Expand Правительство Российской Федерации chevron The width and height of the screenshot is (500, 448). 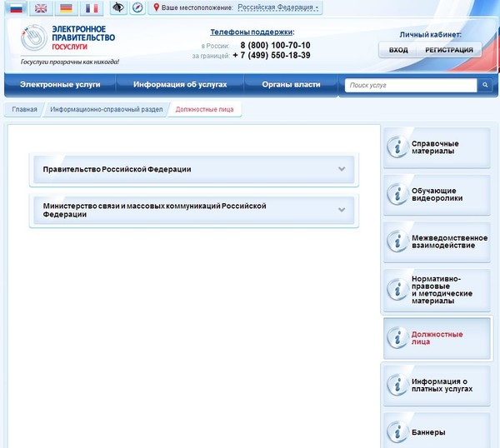click(342, 169)
